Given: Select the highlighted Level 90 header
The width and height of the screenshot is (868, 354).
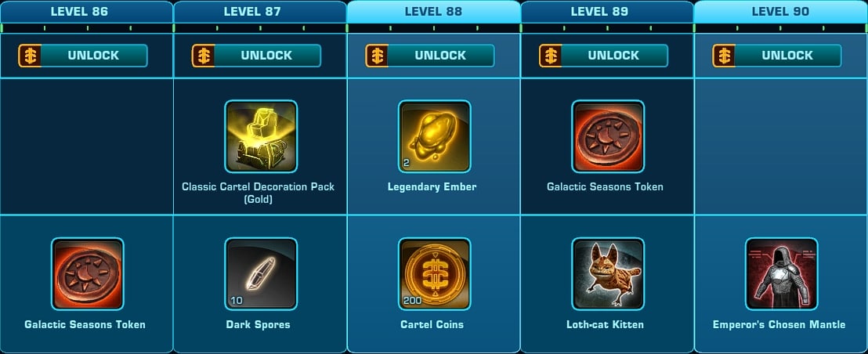Looking at the screenshot, I should point(780,12).
